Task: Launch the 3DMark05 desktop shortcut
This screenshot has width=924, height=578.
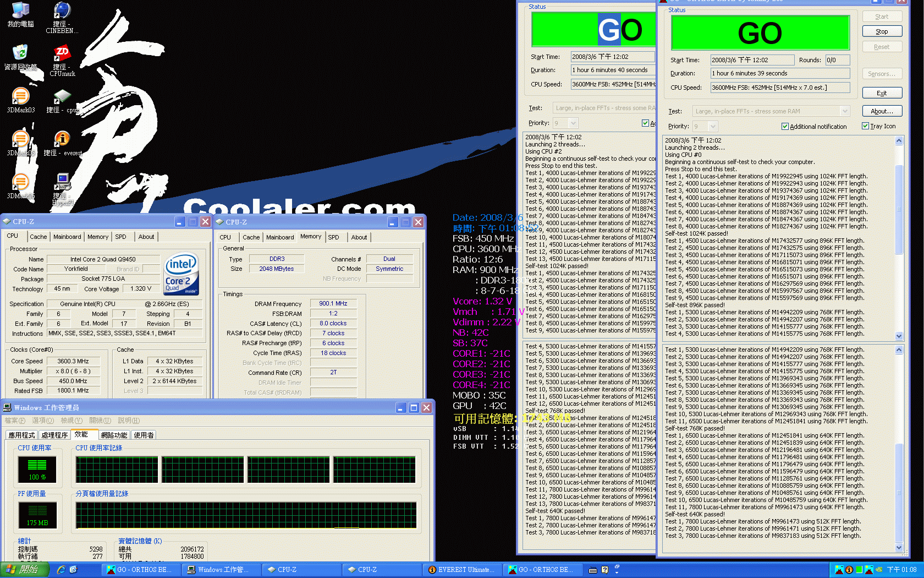Action: coord(20,143)
